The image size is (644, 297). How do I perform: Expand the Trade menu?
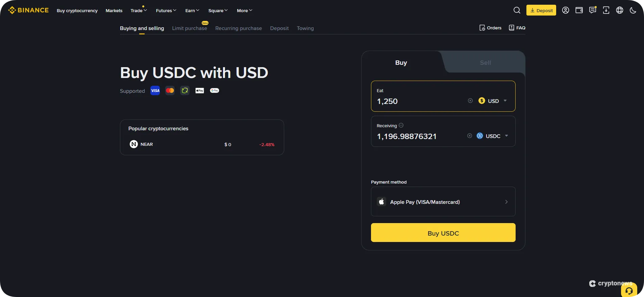[x=139, y=10]
